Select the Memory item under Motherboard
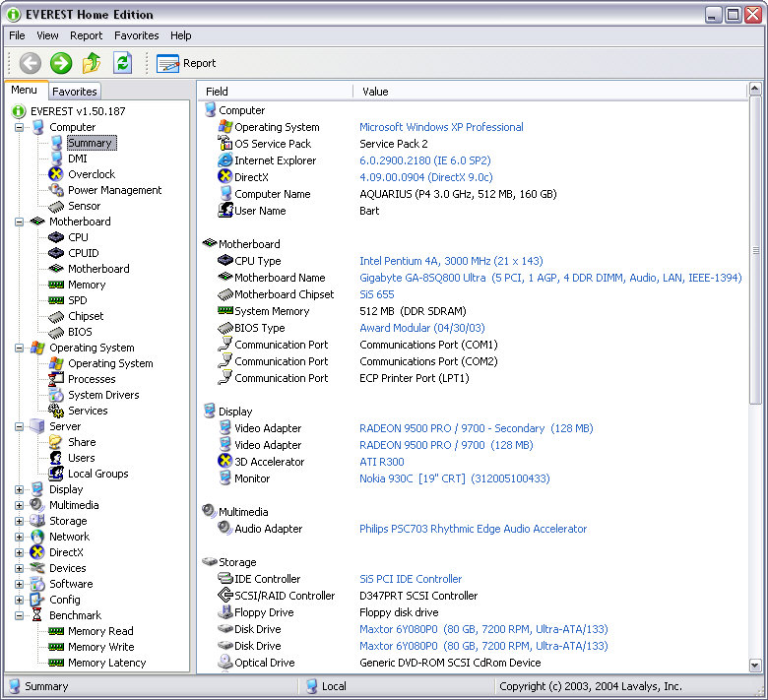768x700 pixels. click(87, 285)
